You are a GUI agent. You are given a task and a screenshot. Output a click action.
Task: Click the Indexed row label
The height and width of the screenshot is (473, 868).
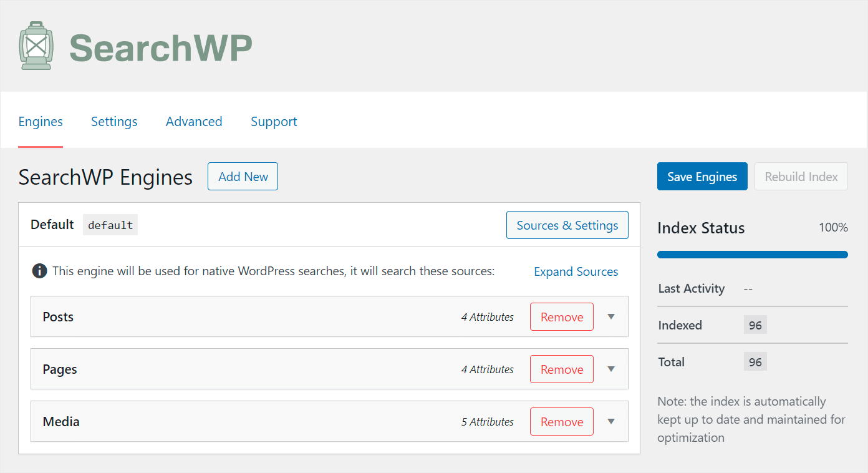tap(680, 325)
